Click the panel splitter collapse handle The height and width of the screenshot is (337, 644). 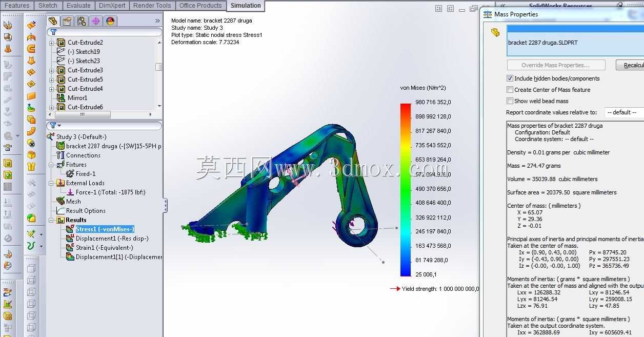tap(166, 206)
